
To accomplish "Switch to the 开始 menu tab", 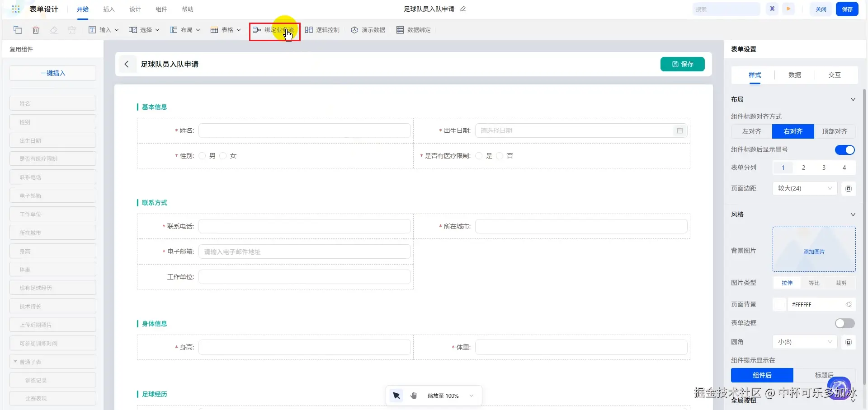I will [83, 9].
